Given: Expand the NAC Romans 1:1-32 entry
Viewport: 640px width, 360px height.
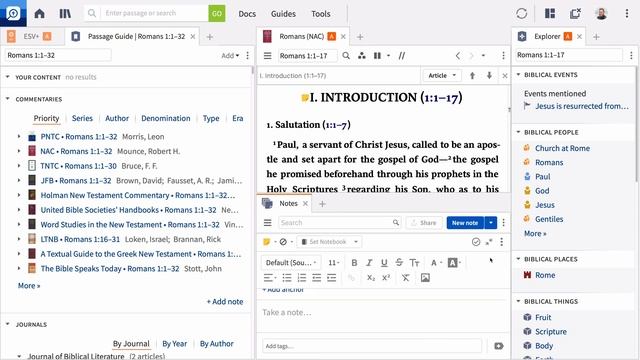Looking at the screenshot, I should [19, 151].
